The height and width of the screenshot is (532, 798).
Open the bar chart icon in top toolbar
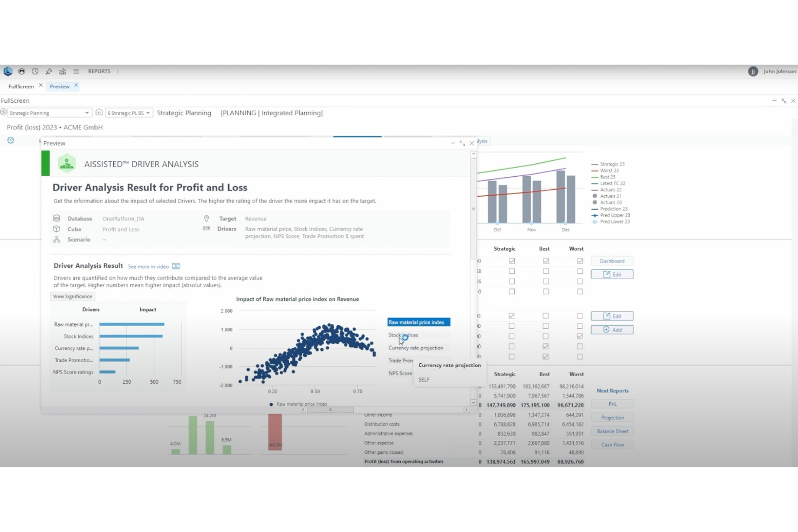tap(63, 71)
